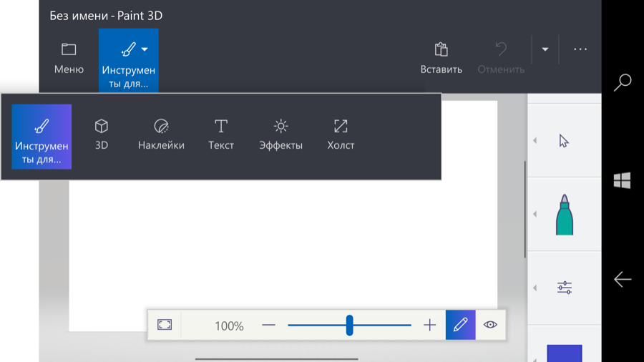Click the vertical canvas scrollbar
The image size is (644, 362).
[525, 210]
